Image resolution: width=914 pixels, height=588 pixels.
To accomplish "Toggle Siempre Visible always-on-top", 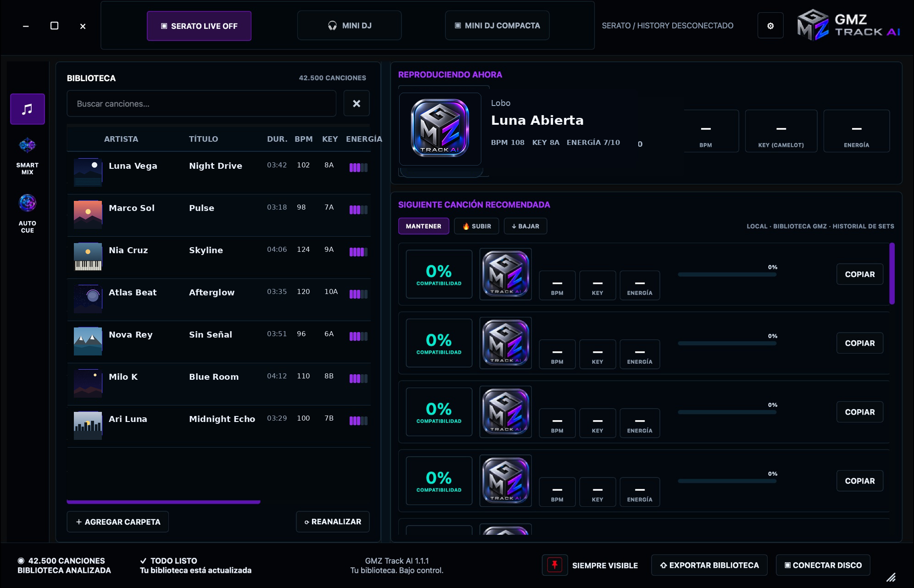I will coord(605,566).
